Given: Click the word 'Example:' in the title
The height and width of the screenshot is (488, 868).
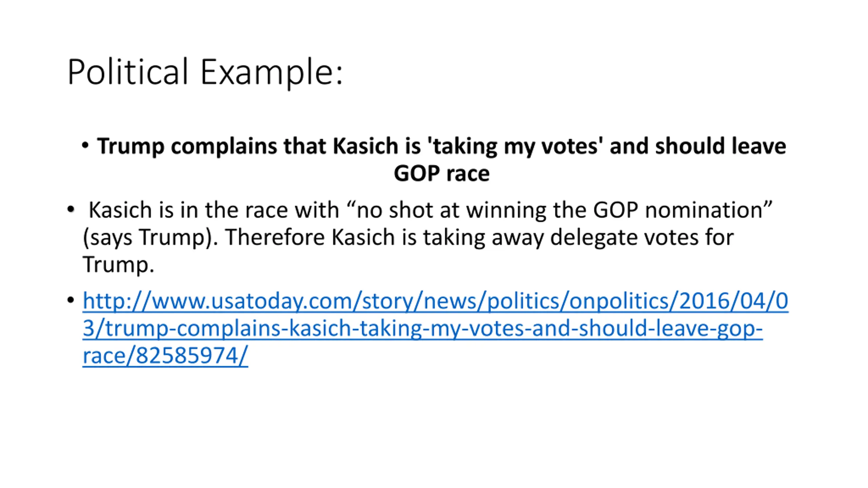Looking at the screenshot, I should click(x=272, y=72).
